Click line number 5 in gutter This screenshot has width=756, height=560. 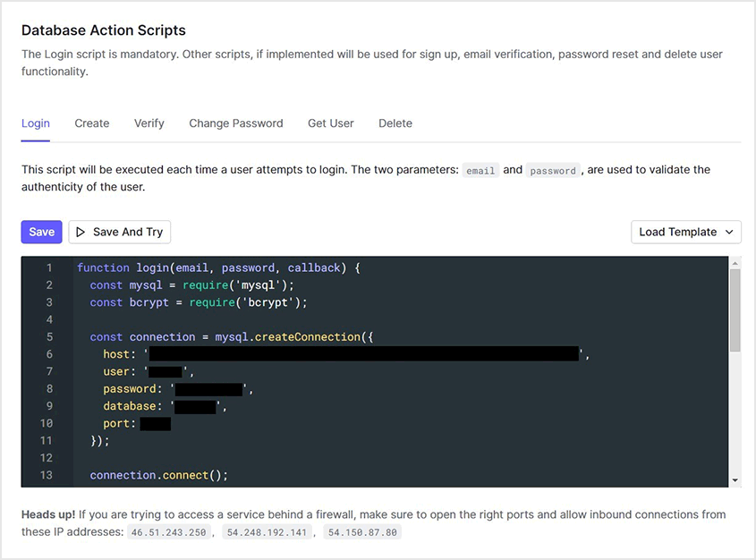tap(49, 337)
